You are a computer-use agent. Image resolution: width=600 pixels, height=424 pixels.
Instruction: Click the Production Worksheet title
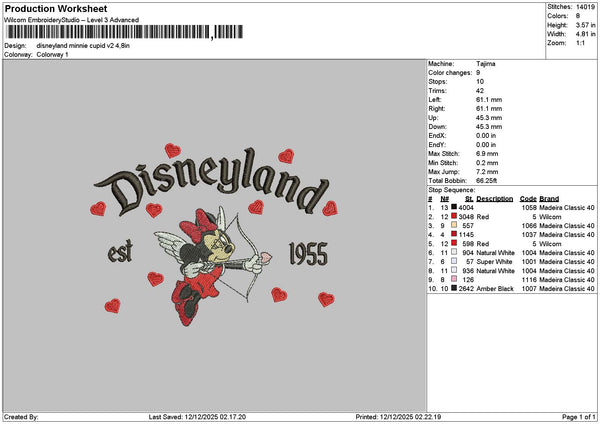point(55,8)
